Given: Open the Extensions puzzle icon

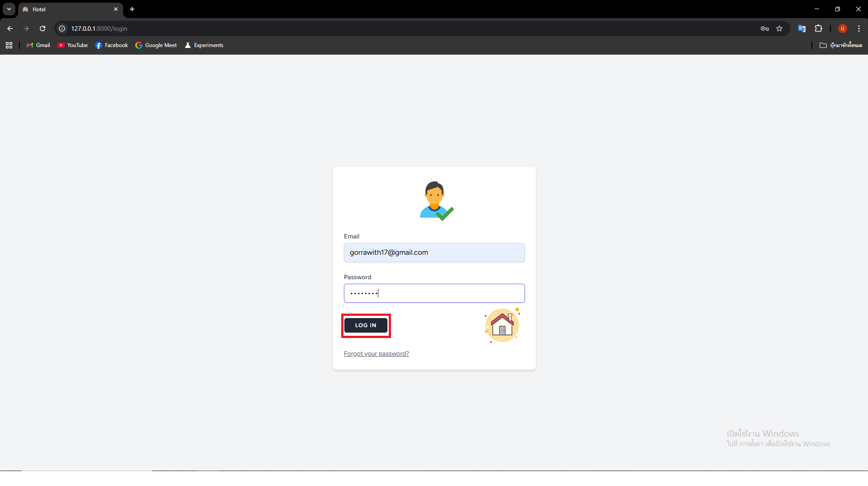Looking at the screenshot, I should [x=818, y=29].
